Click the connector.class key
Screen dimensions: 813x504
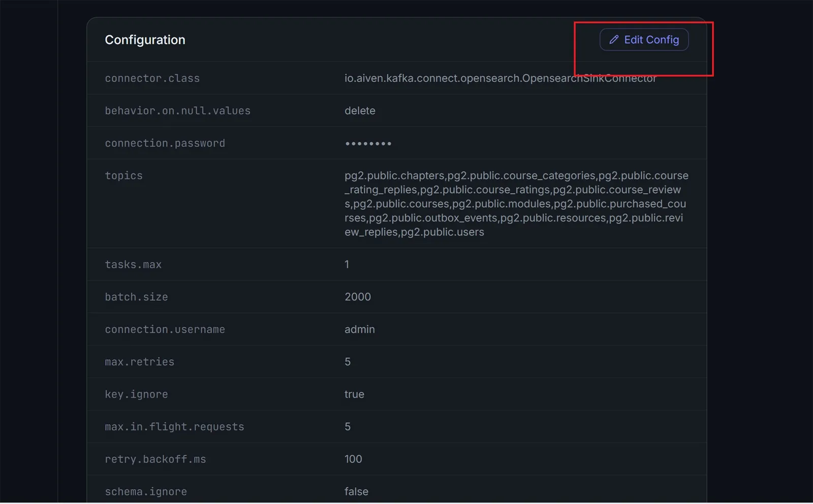click(x=152, y=78)
